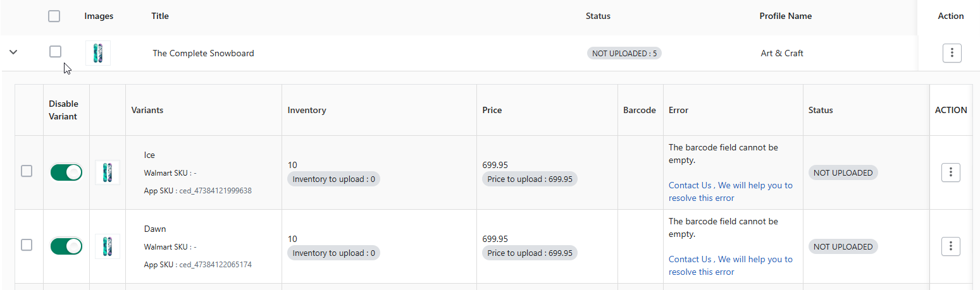The image size is (980, 290).
Task: Check the Dawn variant row checkbox
Action: coord(27,245)
